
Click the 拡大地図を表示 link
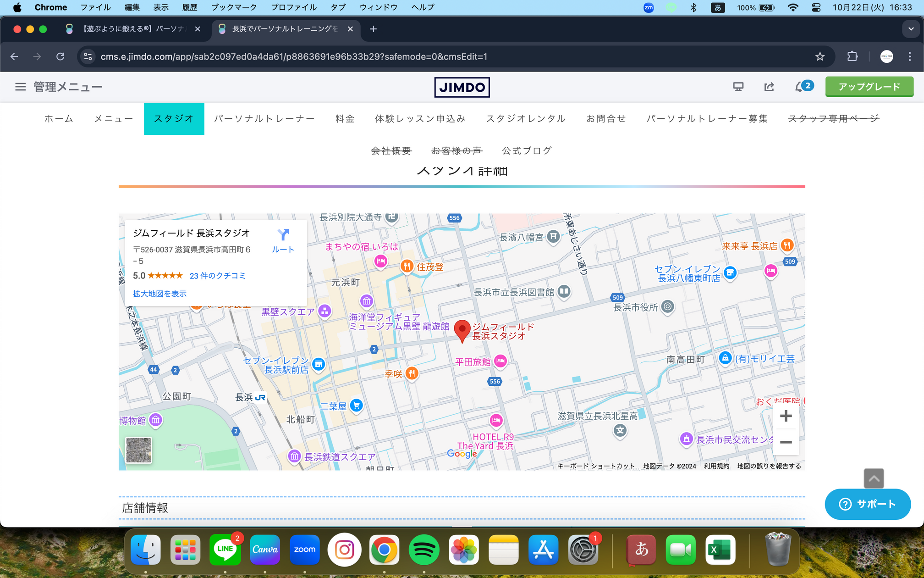click(159, 294)
